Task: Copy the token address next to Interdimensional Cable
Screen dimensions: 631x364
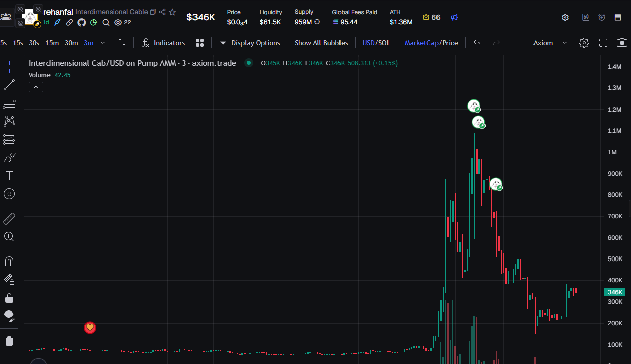Action: (153, 12)
